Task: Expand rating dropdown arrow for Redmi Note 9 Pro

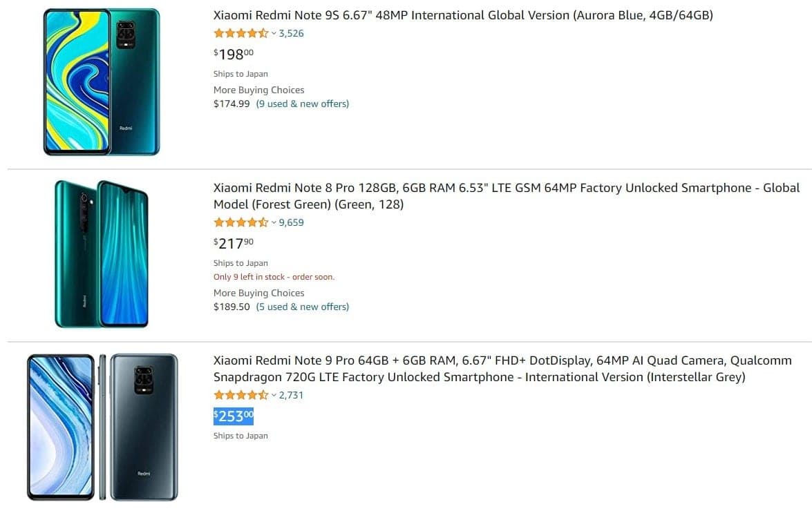Action: coord(274,395)
